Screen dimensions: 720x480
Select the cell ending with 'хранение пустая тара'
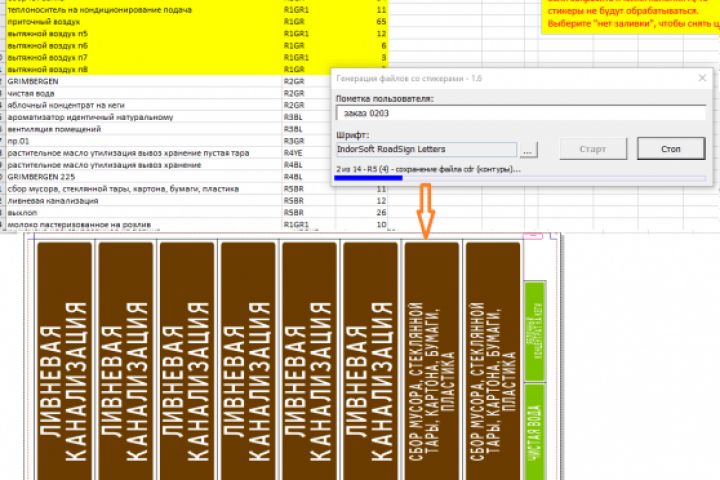click(144, 153)
